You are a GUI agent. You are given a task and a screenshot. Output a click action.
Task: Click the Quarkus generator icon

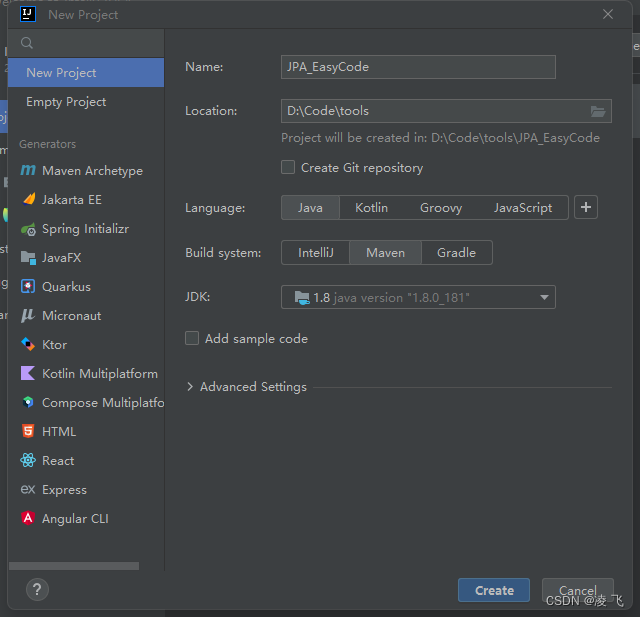[28, 286]
